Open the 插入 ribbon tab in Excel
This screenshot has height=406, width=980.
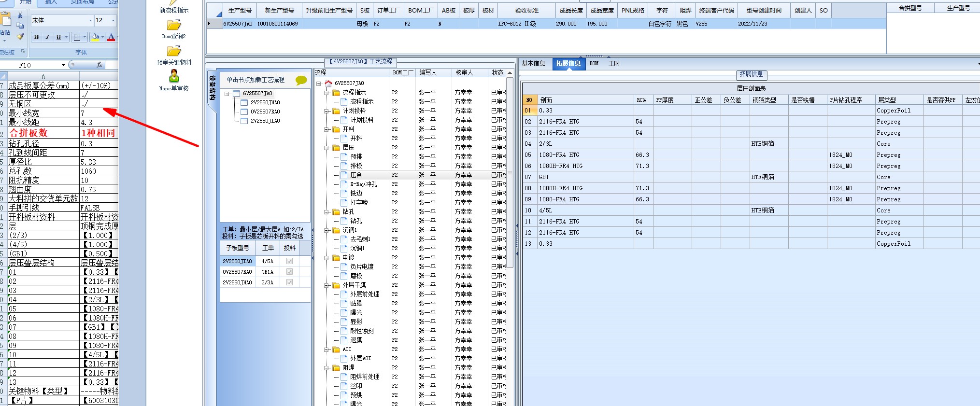51,2
